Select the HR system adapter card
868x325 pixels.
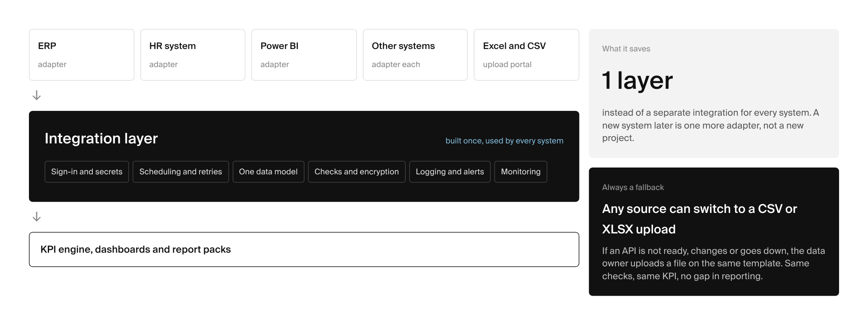[x=193, y=55]
